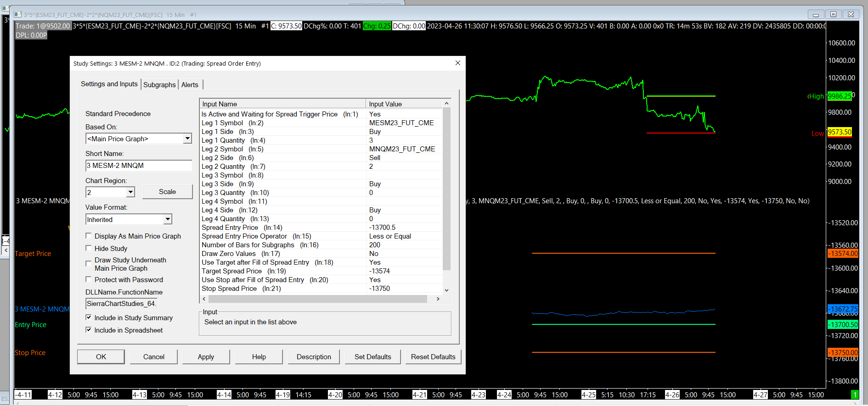Click the Cancel button

pyautogui.click(x=154, y=356)
